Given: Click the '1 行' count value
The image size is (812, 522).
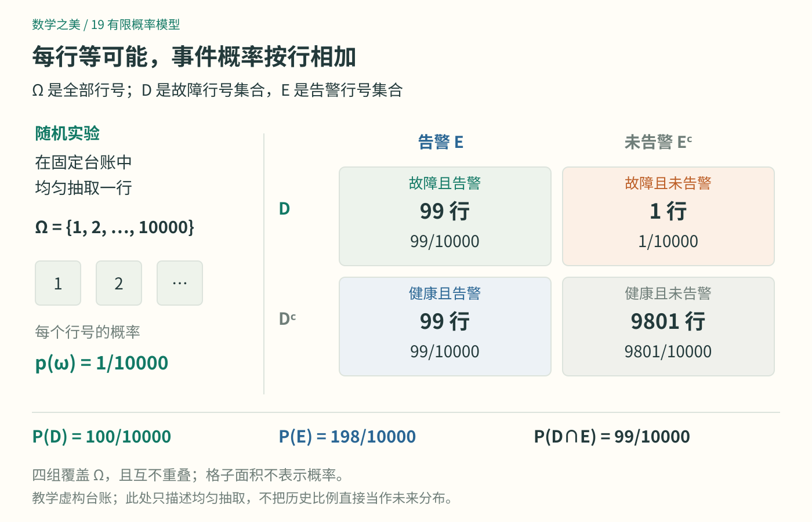Looking at the screenshot, I should click(668, 211).
